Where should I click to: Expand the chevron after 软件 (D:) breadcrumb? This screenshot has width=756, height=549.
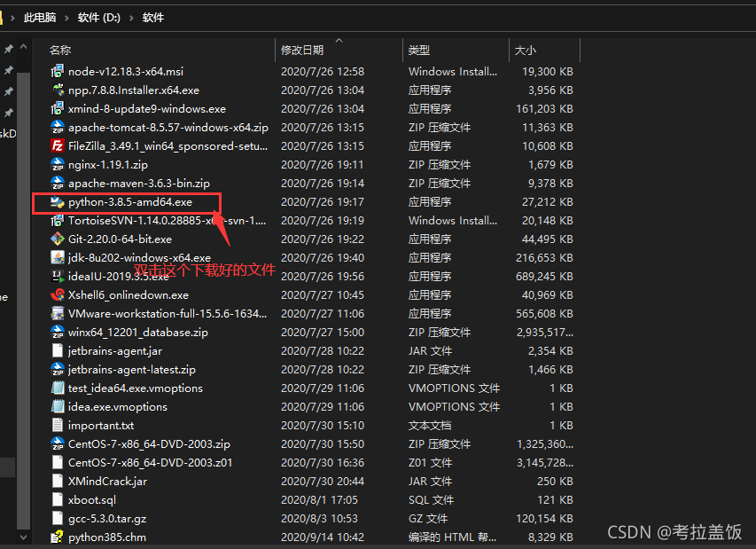point(131,19)
